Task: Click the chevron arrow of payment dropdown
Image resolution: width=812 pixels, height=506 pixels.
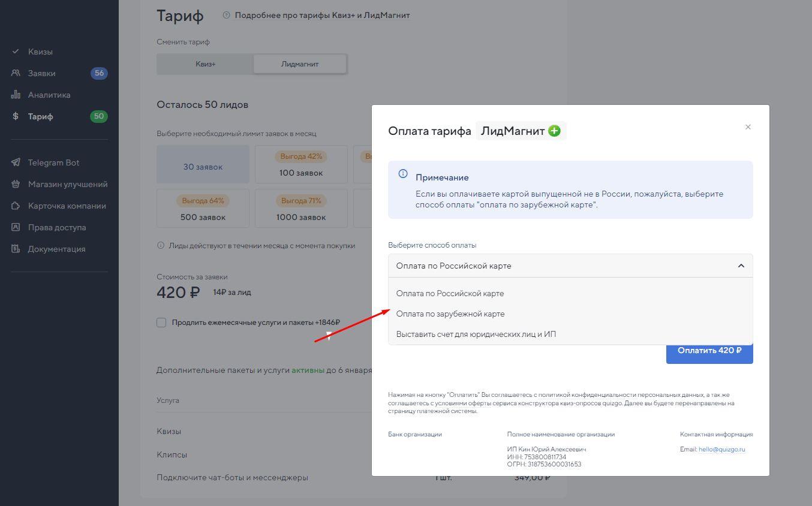Action: pos(741,266)
